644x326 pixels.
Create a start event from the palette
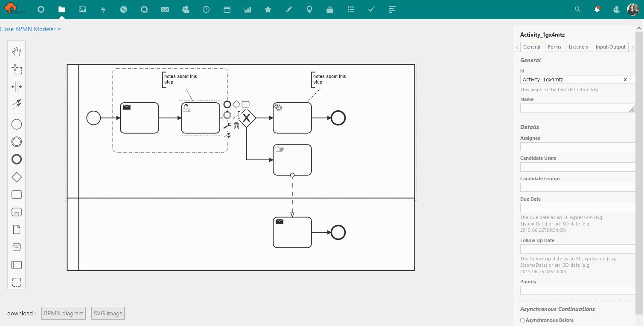click(x=16, y=124)
